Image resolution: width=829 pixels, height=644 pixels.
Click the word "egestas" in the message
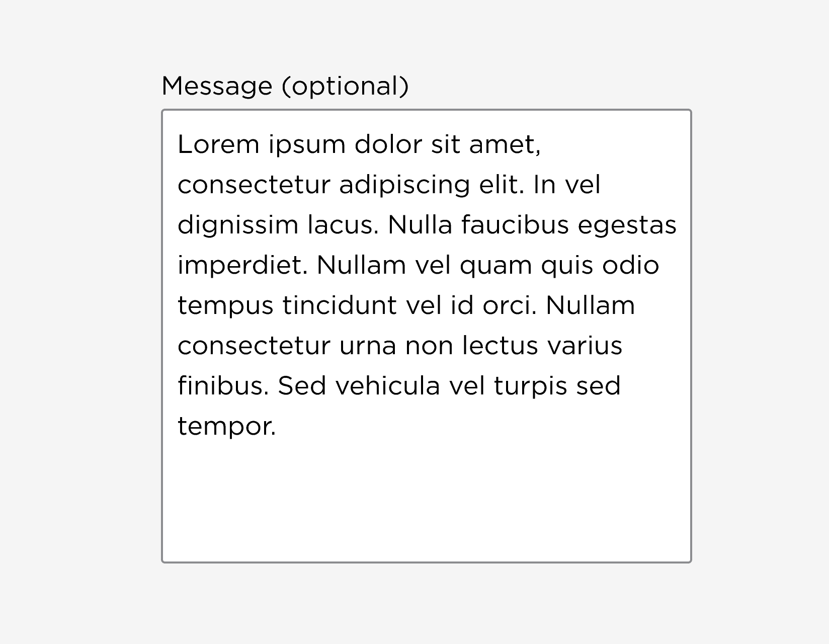pos(627,226)
